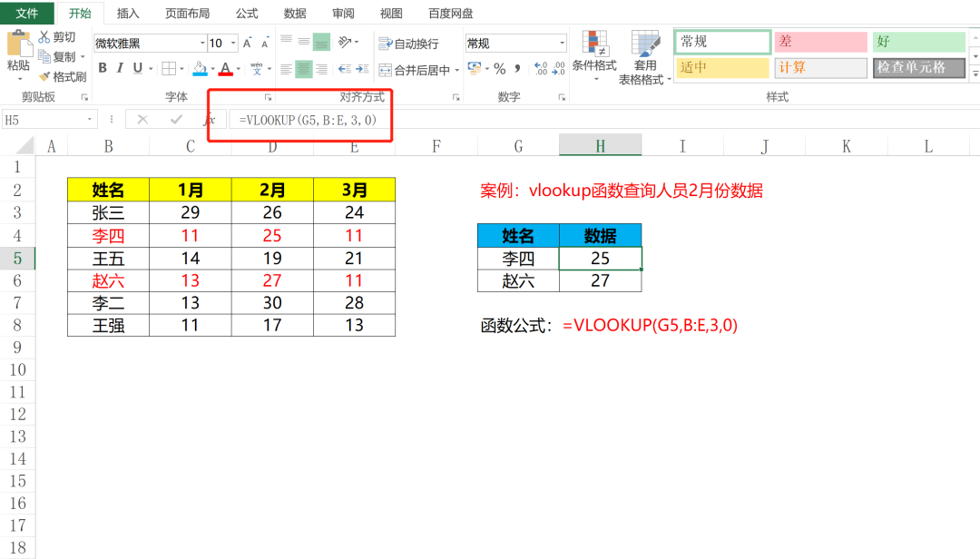
Task: Click the fx insert function icon
Action: coord(210,120)
